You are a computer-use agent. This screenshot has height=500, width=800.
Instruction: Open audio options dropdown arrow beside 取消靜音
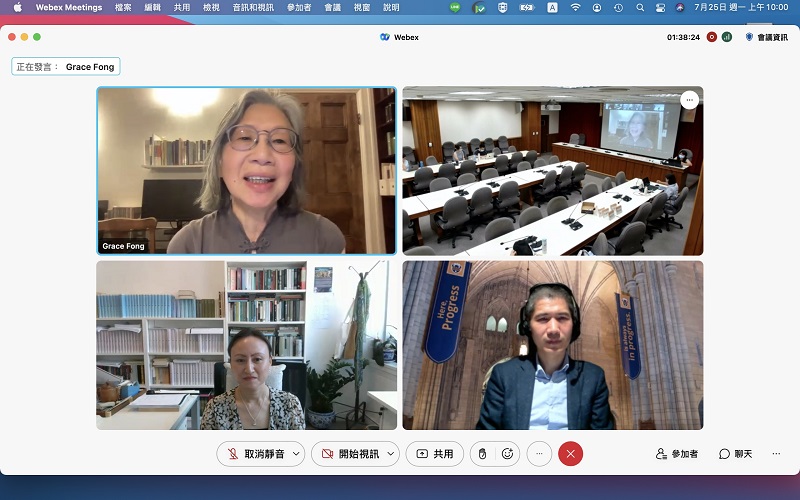click(296, 453)
